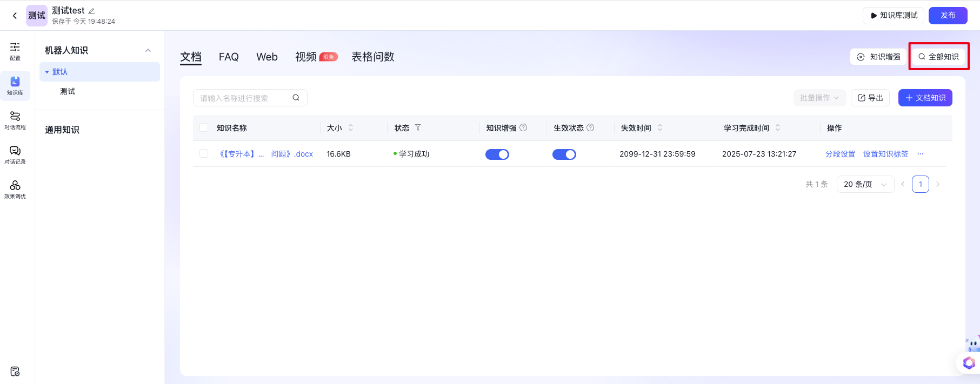Viewport: 980px width, 384px height.
Task: Toggle the 生效状态 switch for the document
Action: (564, 154)
